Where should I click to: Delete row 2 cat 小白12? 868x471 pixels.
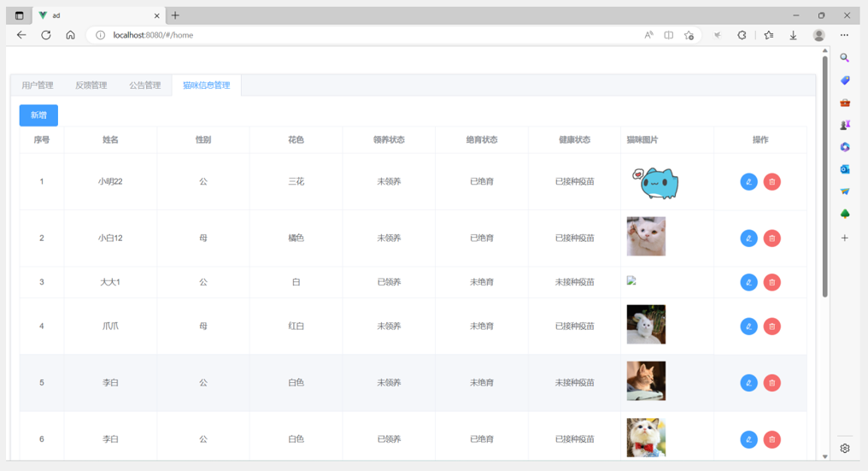[771, 238]
